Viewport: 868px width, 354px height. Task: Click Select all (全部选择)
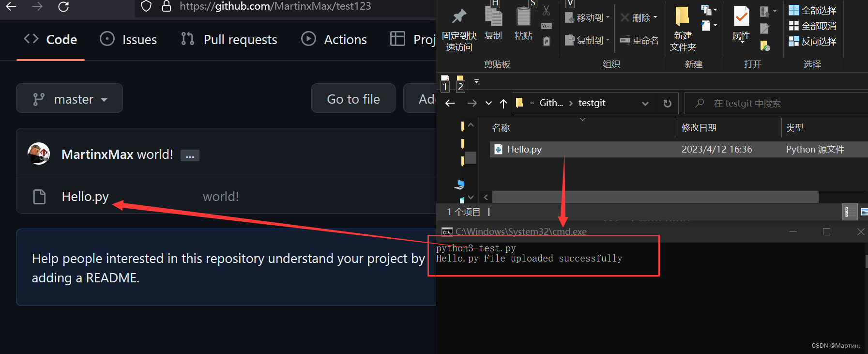(x=812, y=10)
